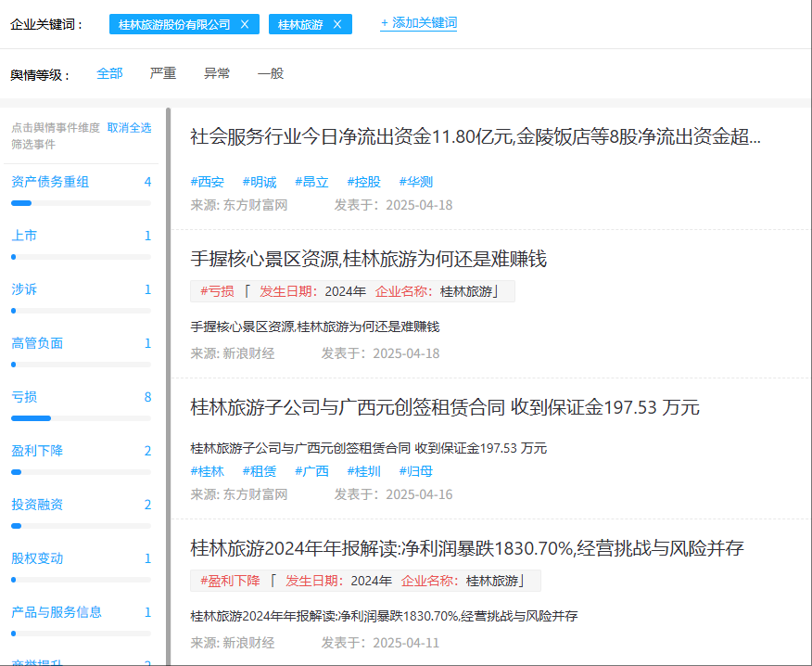
Task: Filter by 严重 sentiment level
Action: tap(163, 73)
